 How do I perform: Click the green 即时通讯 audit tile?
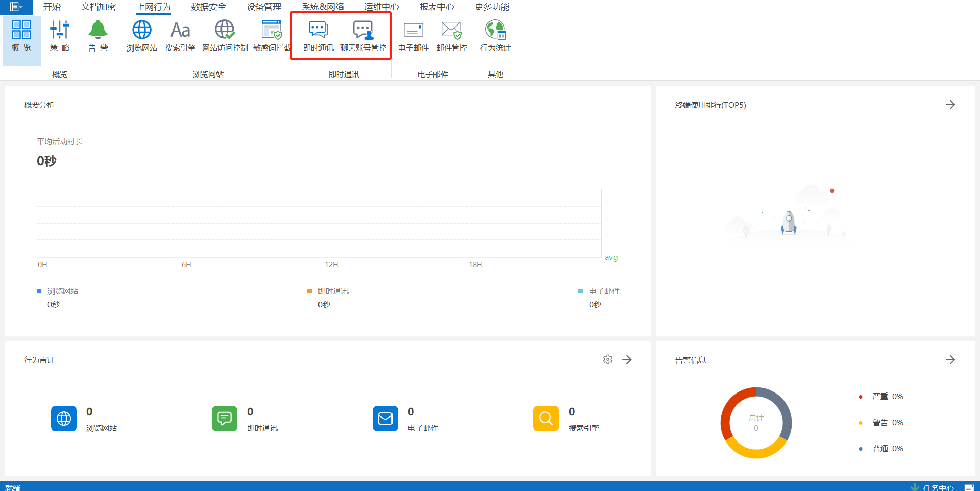(225, 419)
